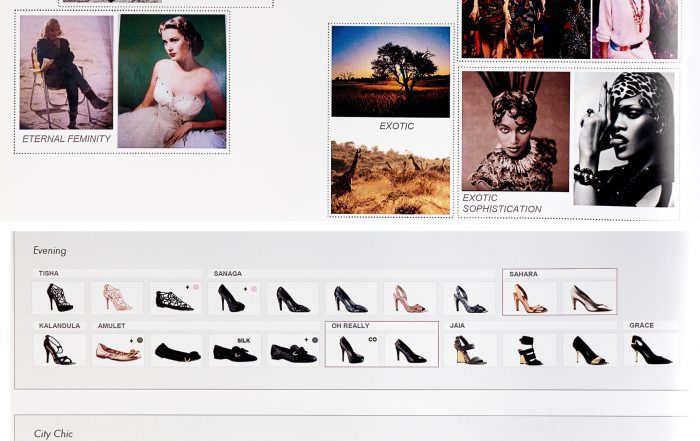700x441 pixels.
Task: Open the Sahara gold strappy sandal
Action: [x=530, y=298]
